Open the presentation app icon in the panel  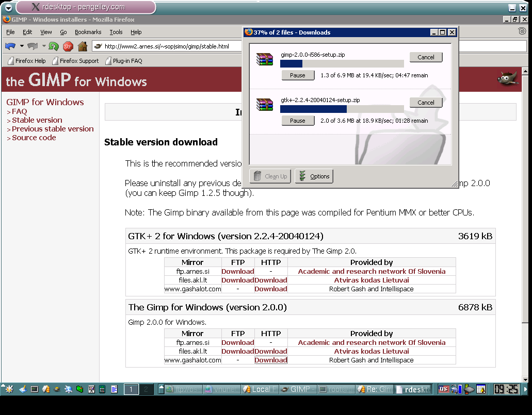point(91,389)
